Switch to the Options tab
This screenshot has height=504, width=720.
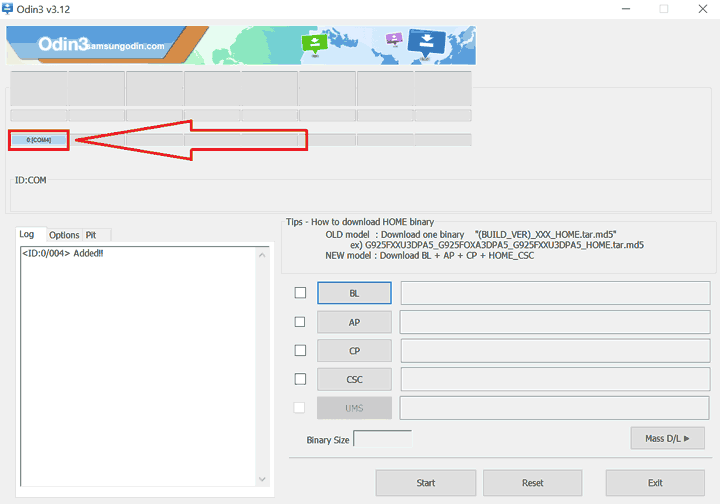point(64,235)
